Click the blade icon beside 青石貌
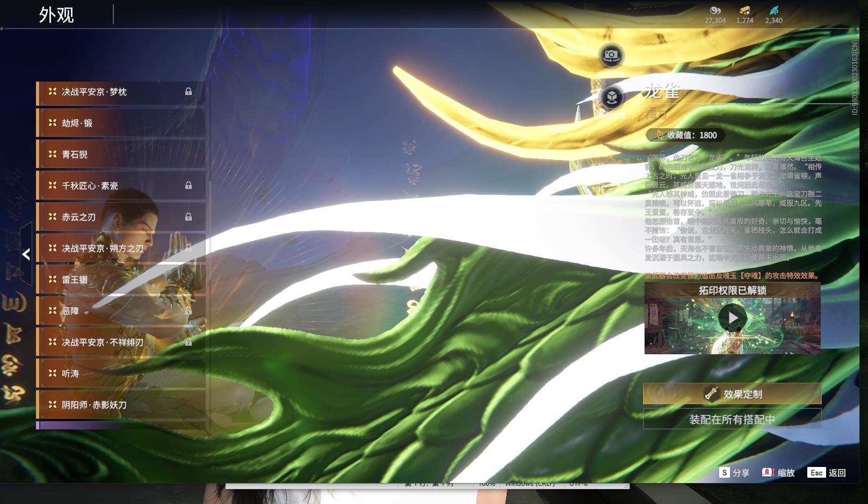The image size is (868, 504). (x=52, y=154)
